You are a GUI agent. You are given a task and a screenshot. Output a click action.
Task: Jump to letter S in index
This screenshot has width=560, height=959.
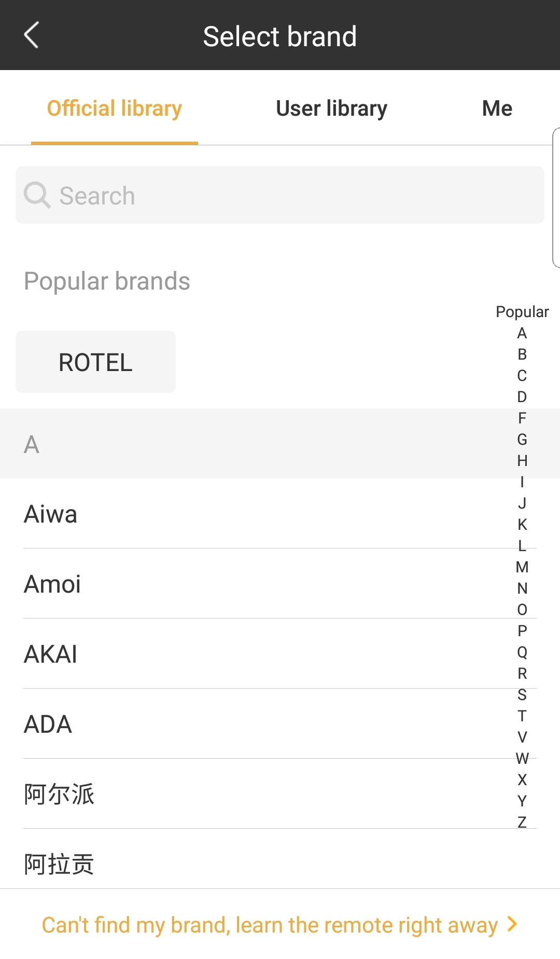522,695
